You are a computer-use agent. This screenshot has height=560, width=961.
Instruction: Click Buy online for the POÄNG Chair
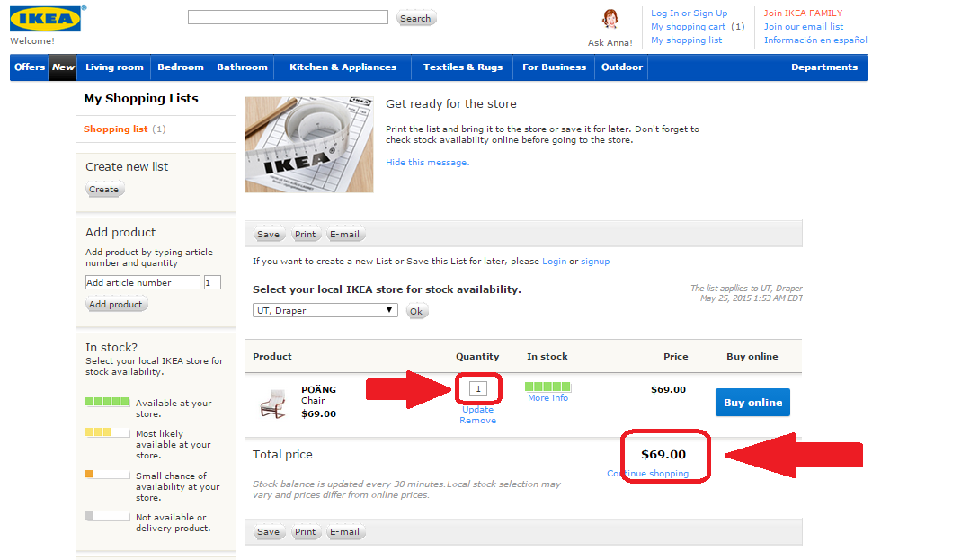(752, 402)
